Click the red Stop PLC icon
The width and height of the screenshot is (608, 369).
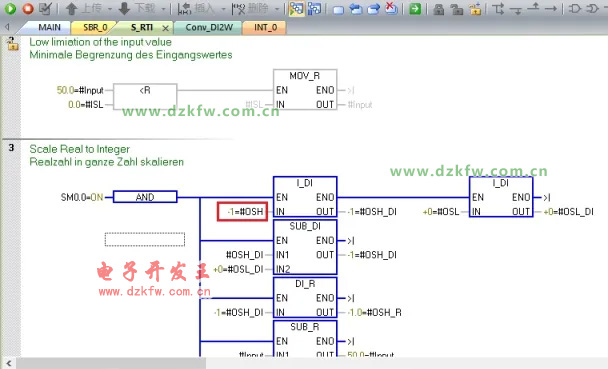pyautogui.click(x=28, y=9)
